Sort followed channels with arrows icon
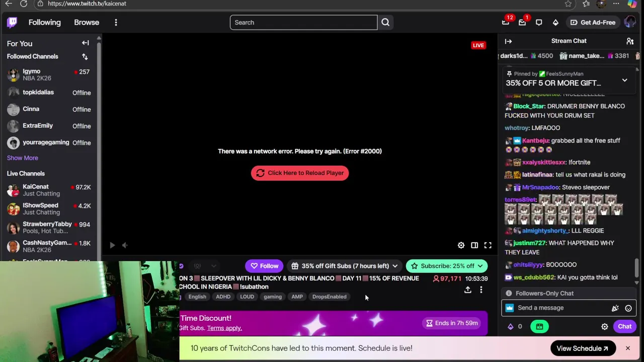The width and height of the screenshot is (644, 362). click(x=85, y=57)
